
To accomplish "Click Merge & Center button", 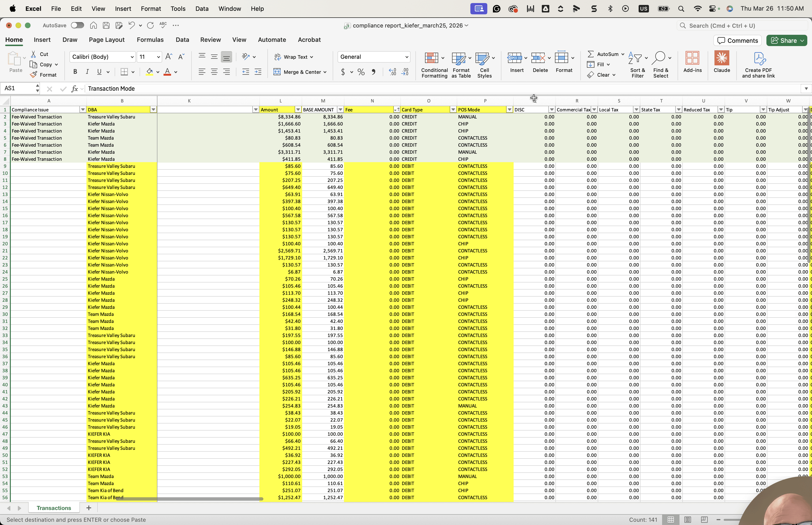I will 300,72.
